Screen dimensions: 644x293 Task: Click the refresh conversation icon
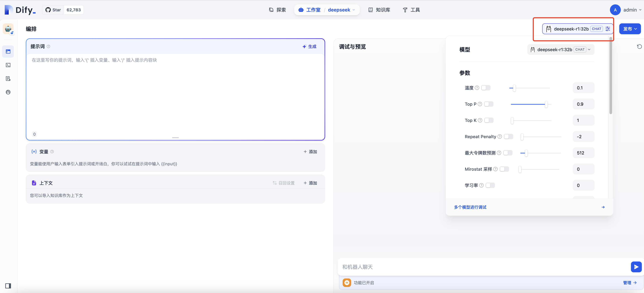[x=639, y=47]
